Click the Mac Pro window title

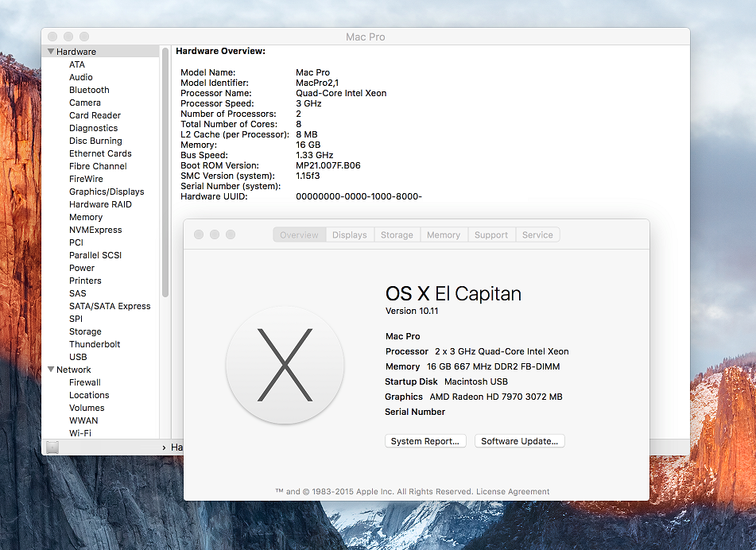[366, 37]
